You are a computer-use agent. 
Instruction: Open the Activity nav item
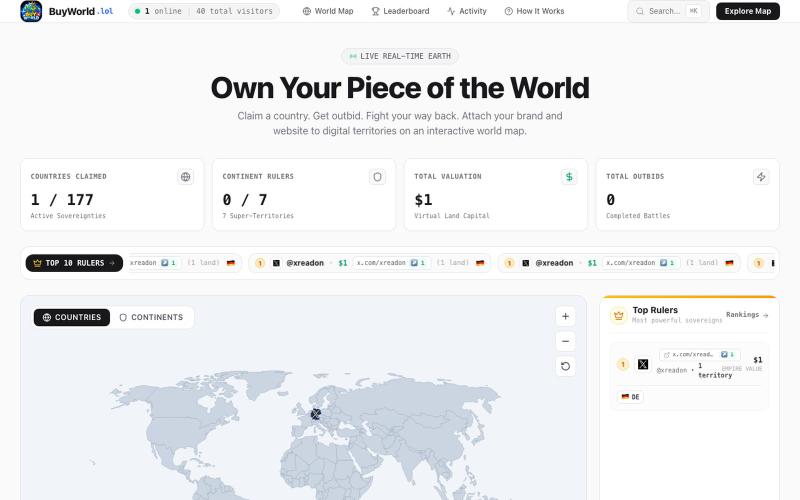coord(467,11)
